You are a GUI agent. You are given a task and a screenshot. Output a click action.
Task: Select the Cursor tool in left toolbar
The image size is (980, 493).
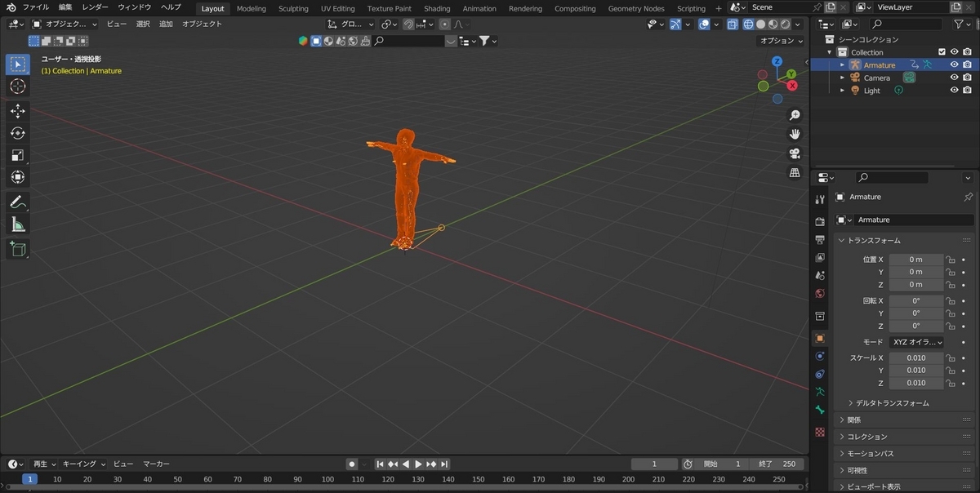[18, 87]
